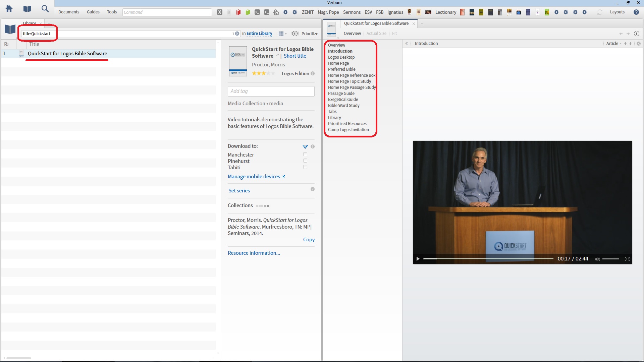Screen dimensions: 644x362
Task: Click the video progress slider
Action: click(488, 259)
